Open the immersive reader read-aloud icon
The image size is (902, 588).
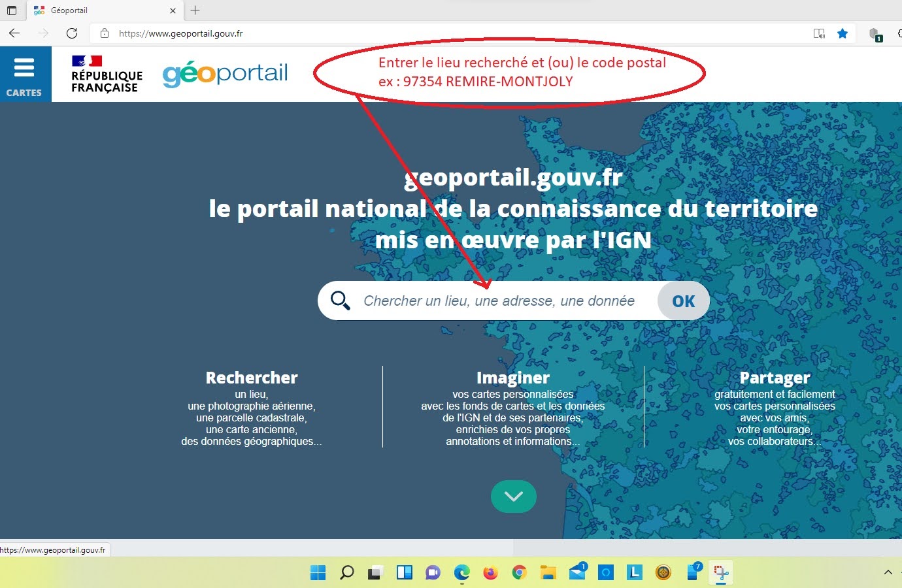pos(819,33)
